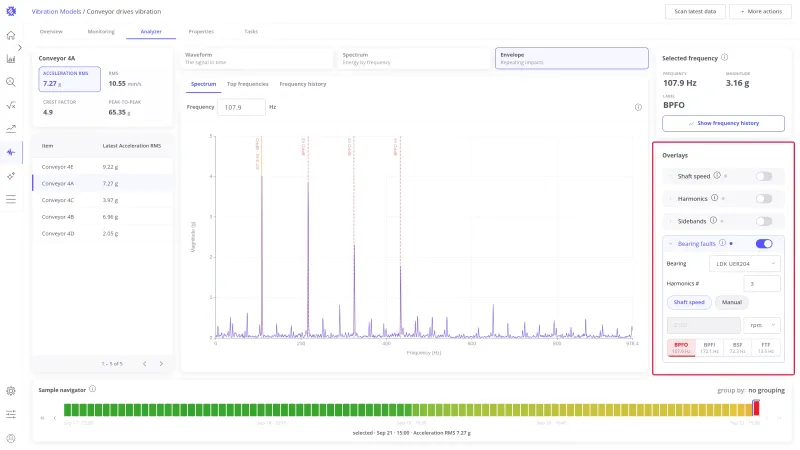Change group by no grouping option

pyautogui.click(x=766, y=390)
